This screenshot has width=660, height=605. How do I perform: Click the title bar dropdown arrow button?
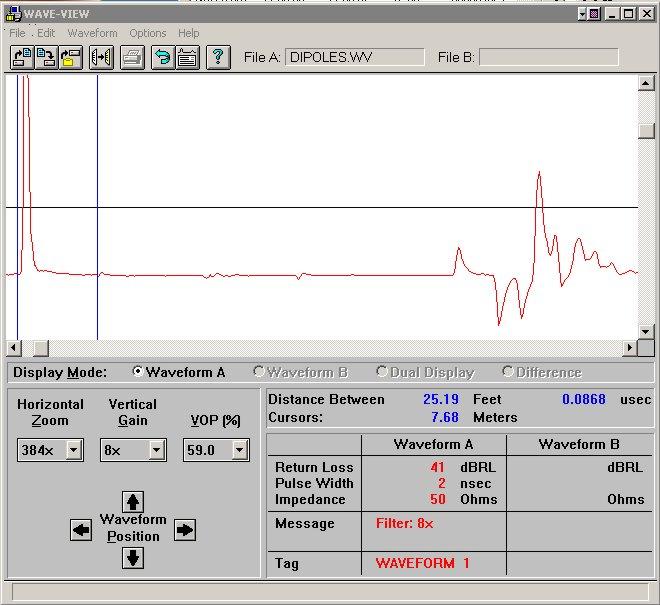click(x=582, y=14)
